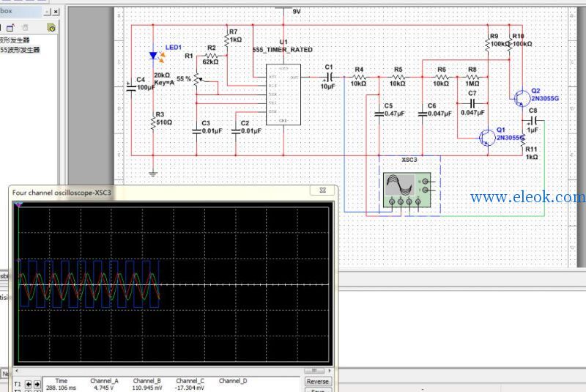Select the R1 20kΩ potentiometer symbol
This screenshot has width=586, height=392.
(197, 79)
